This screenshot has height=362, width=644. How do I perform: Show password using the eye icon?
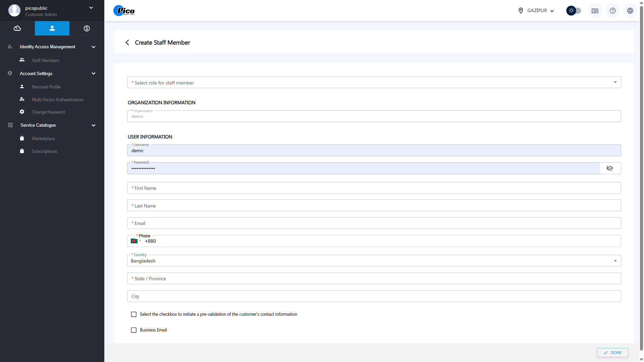tap(609, 168)
